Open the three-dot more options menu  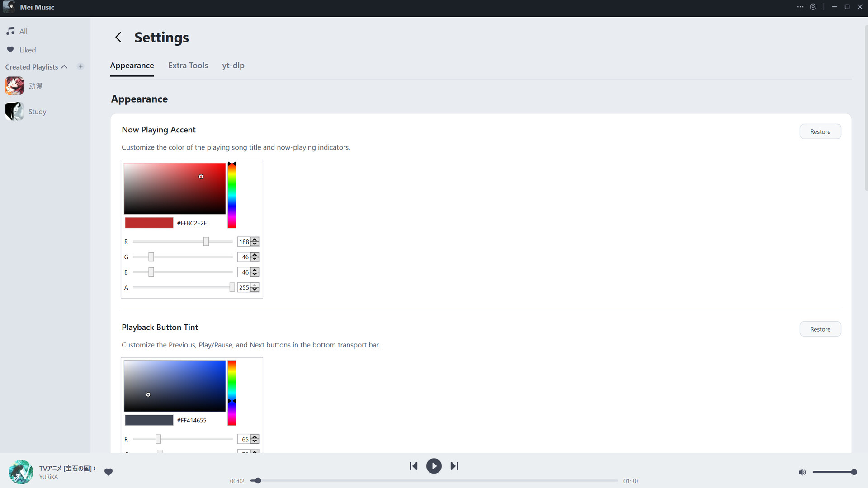800,7
